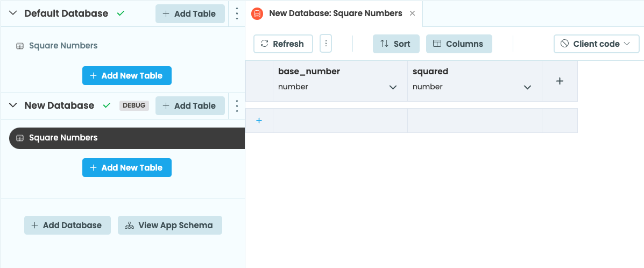Collapse the Default Database section

click(13, 13)
